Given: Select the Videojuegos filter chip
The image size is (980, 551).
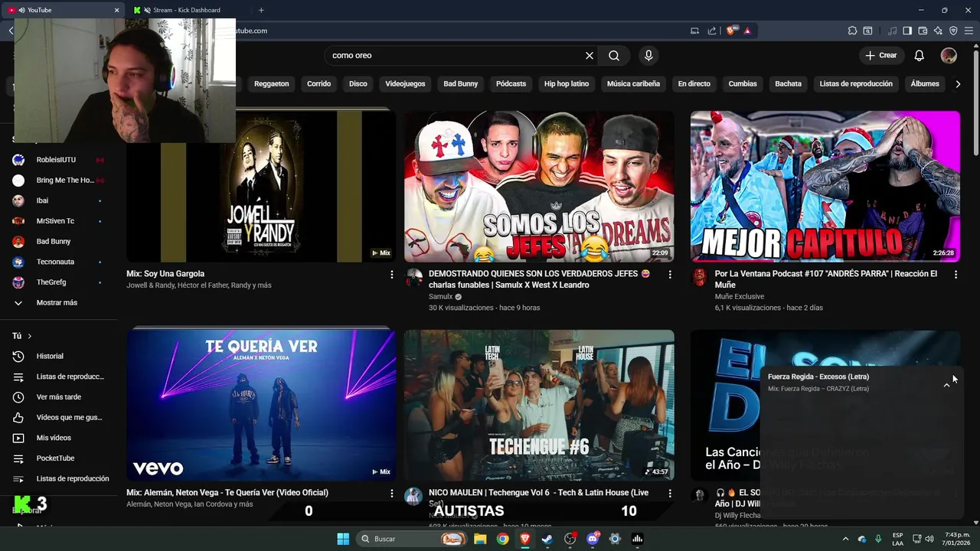Looking at the screenshot, I should point(405,84).
